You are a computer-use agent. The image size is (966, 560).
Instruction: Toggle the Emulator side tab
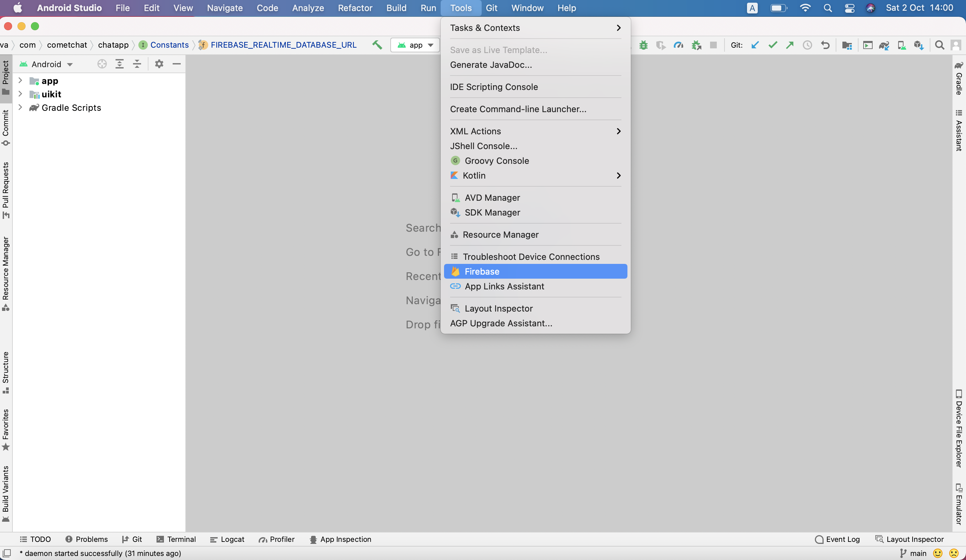pyautogui.click(x=959, y=504)
